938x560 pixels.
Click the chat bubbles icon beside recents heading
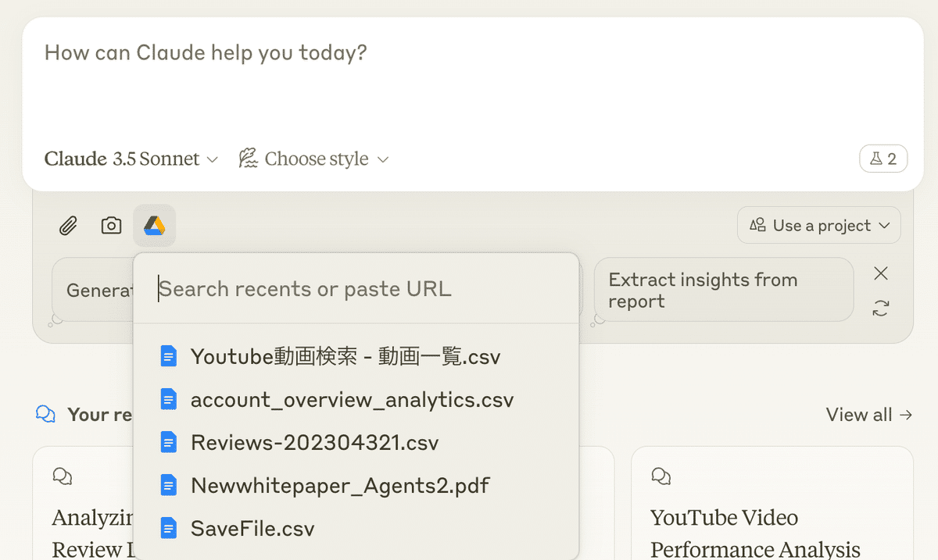tap(46, 415)
